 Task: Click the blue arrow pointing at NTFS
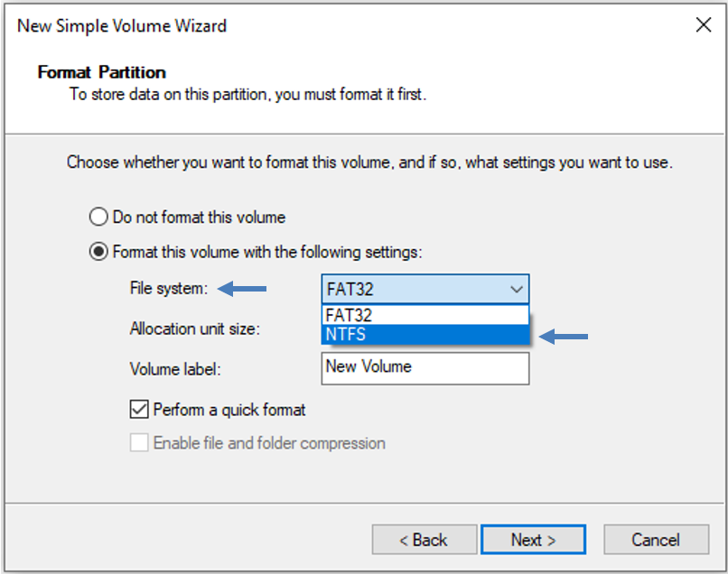click(x=564, y=337)
